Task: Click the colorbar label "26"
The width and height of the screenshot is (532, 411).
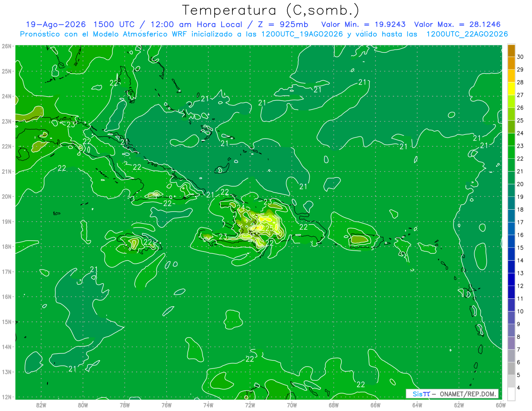Action: coord(520,107)
